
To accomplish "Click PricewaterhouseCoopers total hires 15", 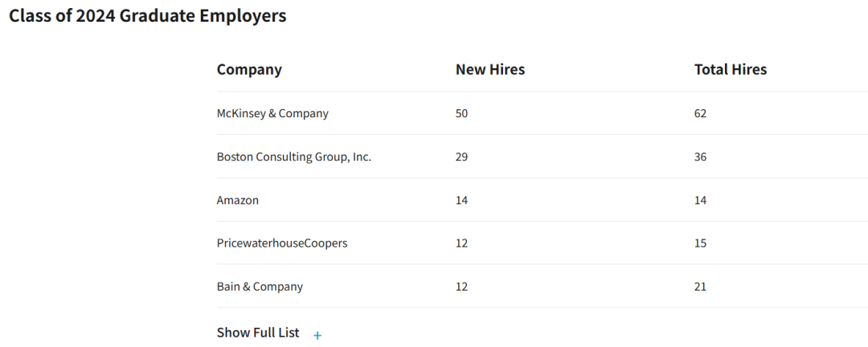I will (700, 243).
